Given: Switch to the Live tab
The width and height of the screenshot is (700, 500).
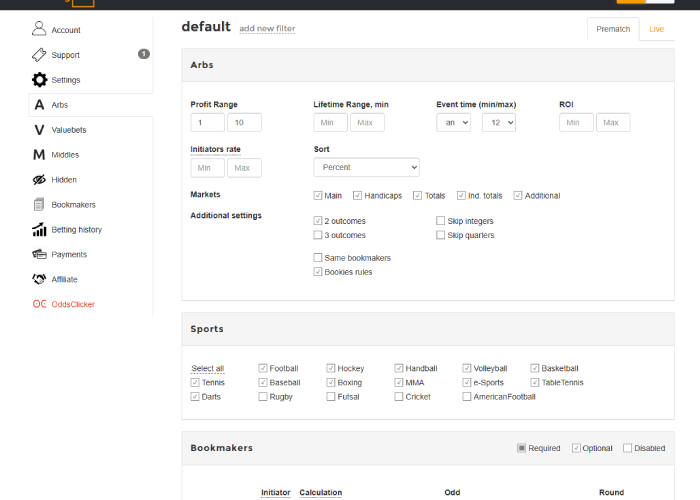Looking at the screenshot, I should coord(656,29).
